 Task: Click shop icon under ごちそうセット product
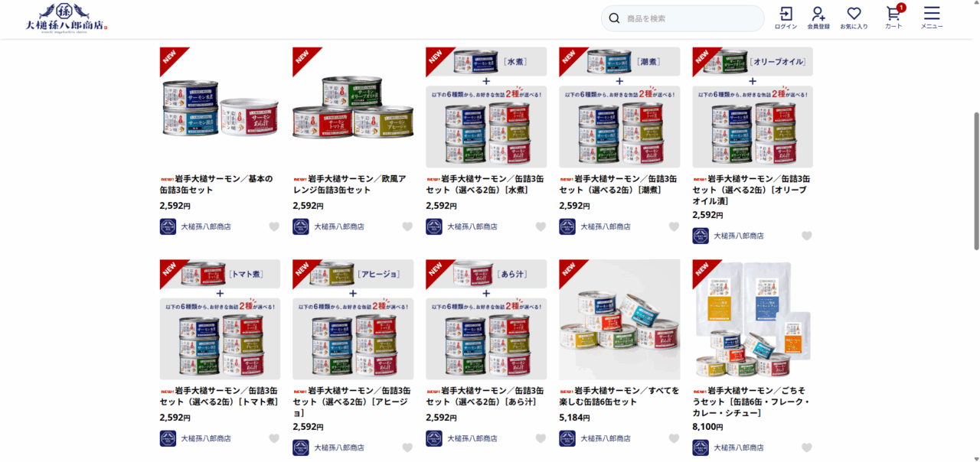701,447
